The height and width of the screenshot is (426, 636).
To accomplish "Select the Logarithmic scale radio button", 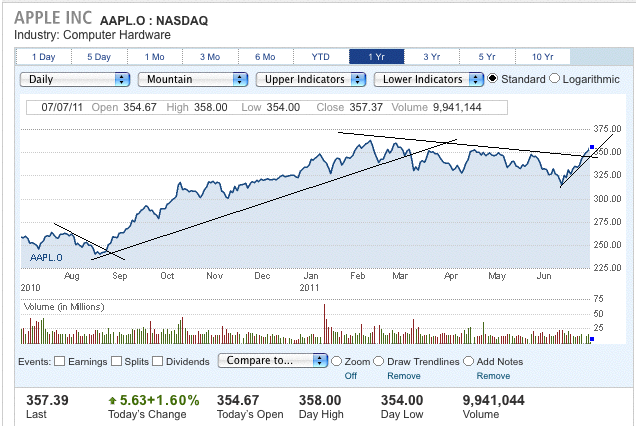I will pos(554,78).
